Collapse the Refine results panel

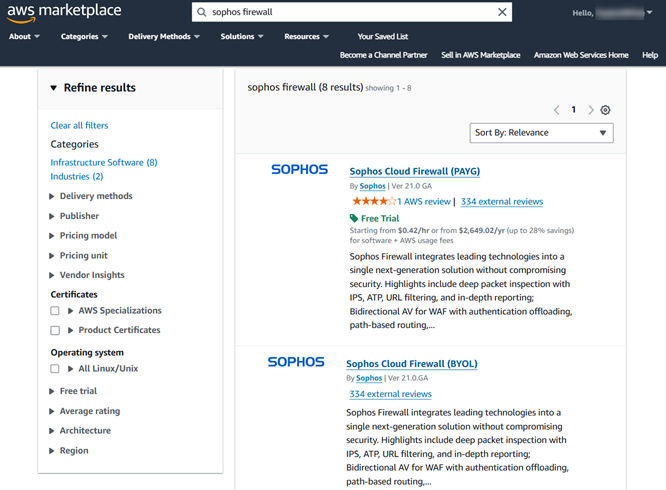tap(54, 88)
